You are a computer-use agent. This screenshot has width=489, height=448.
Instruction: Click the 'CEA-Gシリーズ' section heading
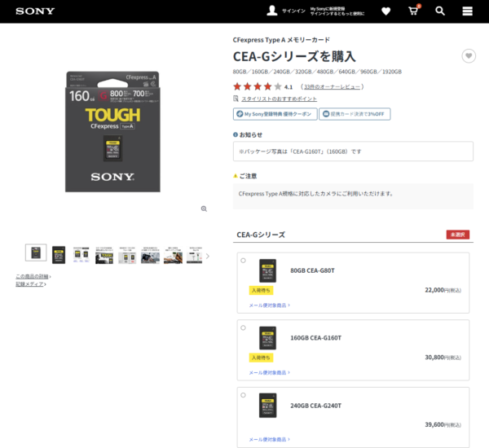pos(261,235)
